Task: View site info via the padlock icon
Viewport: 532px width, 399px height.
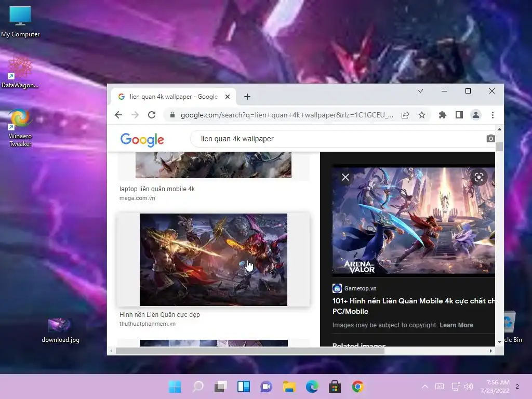Action: pos(172,115)
